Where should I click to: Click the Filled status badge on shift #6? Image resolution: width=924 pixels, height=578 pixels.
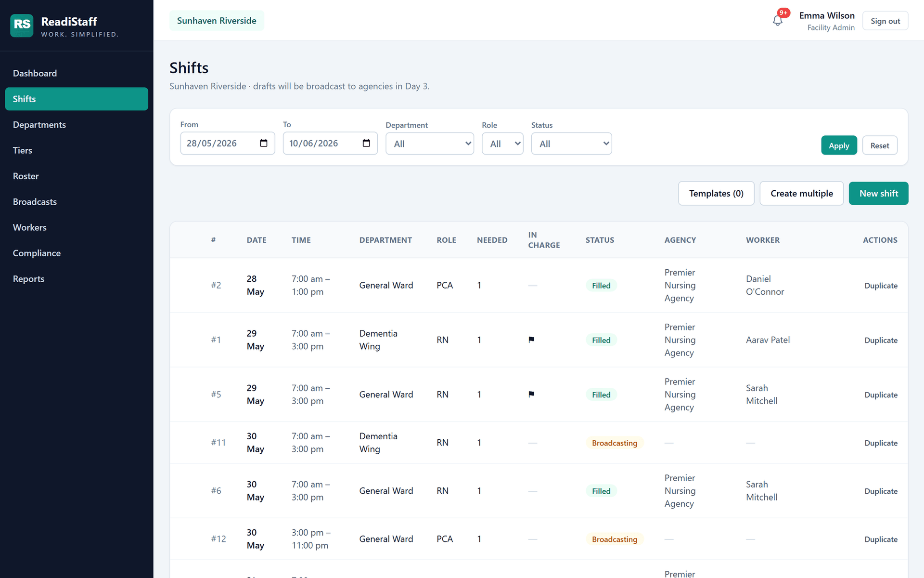(x=601, y=491)
